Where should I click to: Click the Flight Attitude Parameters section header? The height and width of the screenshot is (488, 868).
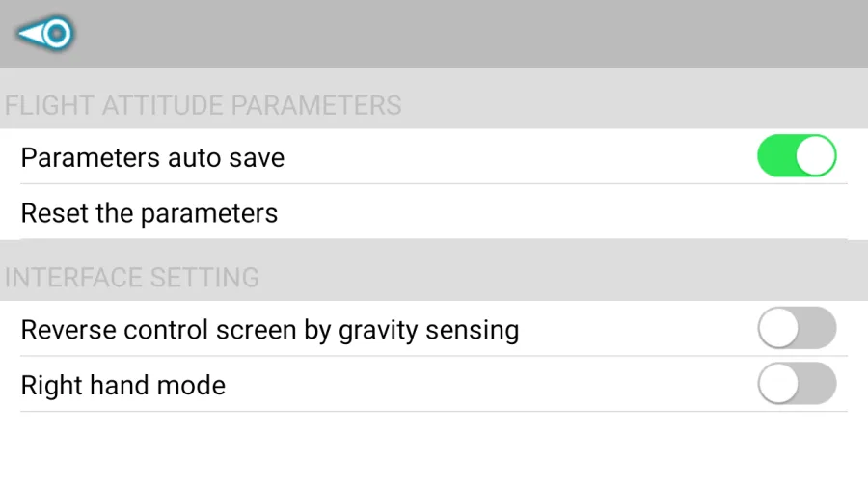(203, 105)
